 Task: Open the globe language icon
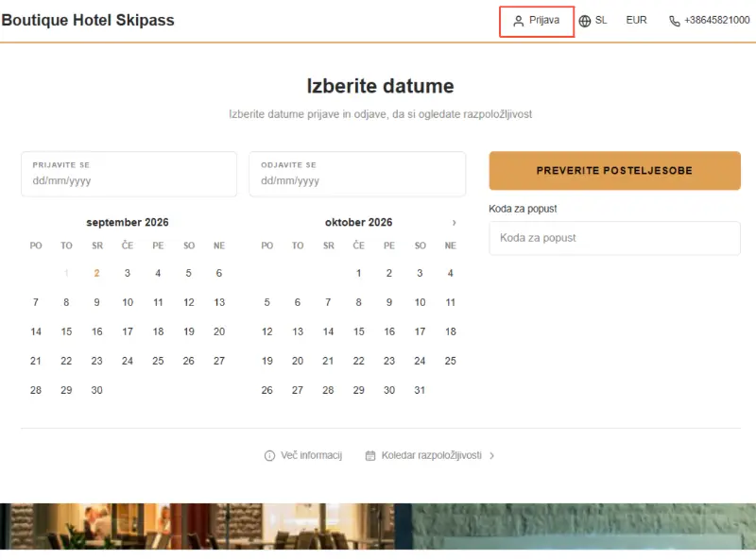[x=585, y=21]
